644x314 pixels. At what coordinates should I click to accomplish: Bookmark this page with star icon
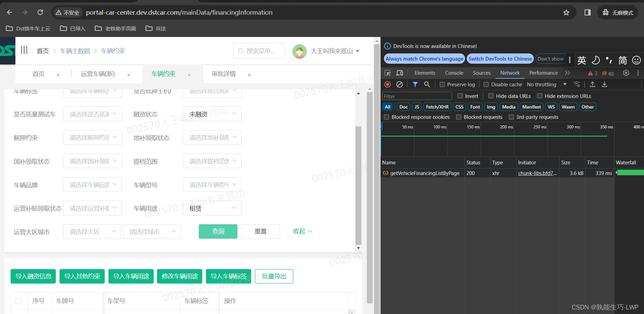566,13
